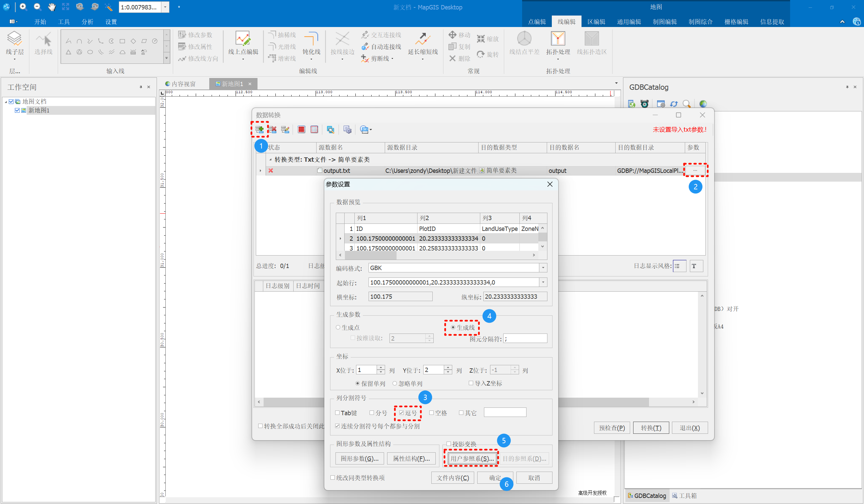The height and width of the screenshot is (504, 864).
Task: Click the Topology Processing (拓扑处理) icon
Action: pyautogui.click(x=558, y=39)
